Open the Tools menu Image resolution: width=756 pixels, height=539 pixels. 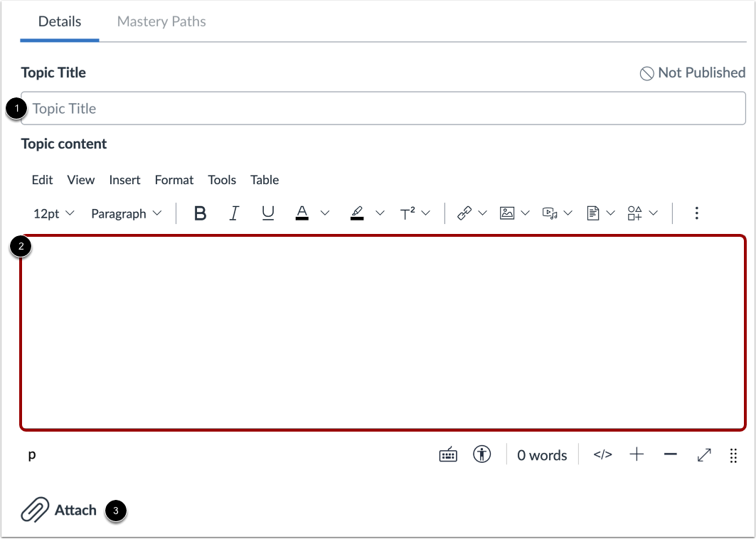click(222, 180)
